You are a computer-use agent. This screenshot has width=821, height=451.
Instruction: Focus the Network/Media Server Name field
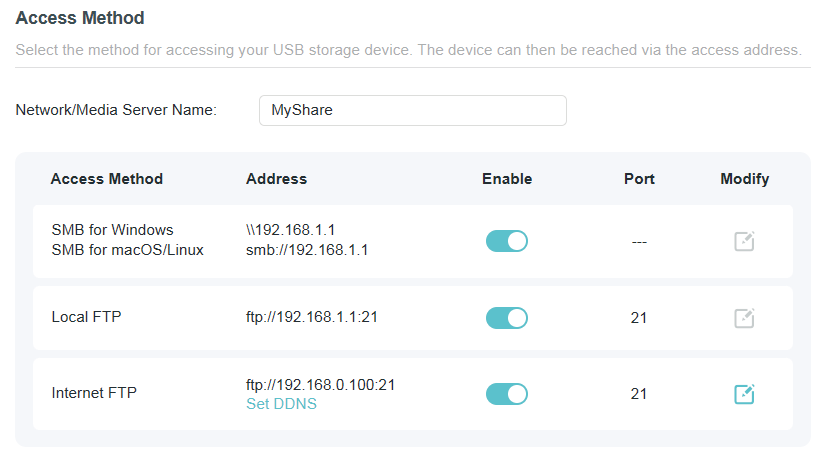click(412, 110)
